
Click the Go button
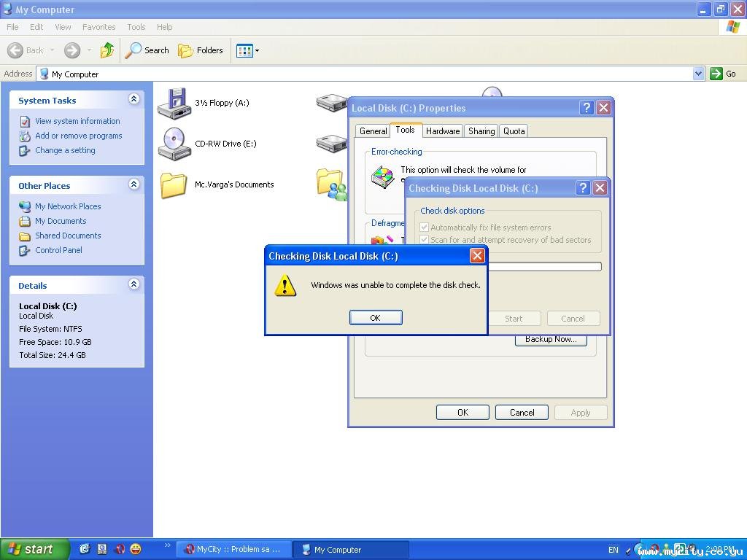coord(723,74)
